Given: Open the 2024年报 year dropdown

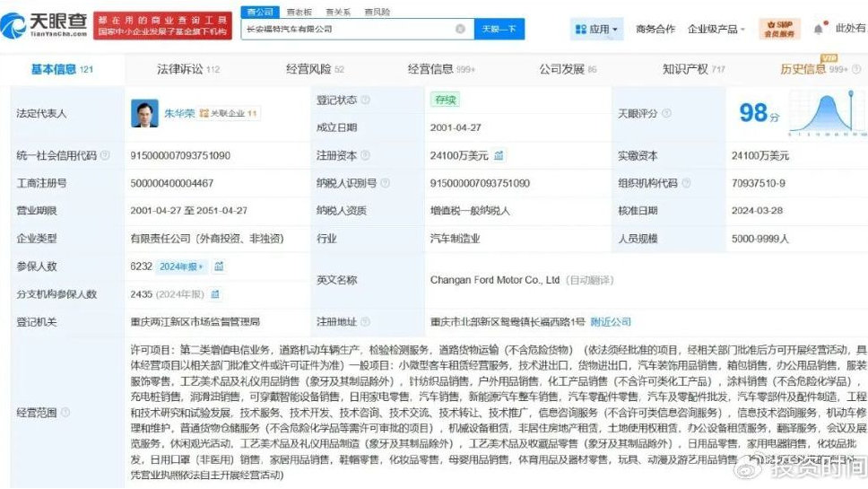Looking at the screenshot, I should [x=181, y=266].
